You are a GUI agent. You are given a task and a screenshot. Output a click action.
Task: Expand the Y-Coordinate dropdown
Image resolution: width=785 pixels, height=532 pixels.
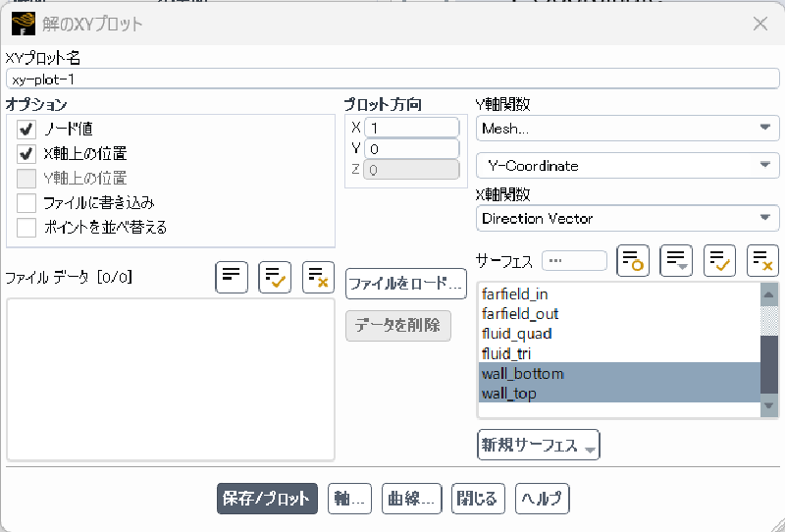pyautogui.click(x=627, y=166)
